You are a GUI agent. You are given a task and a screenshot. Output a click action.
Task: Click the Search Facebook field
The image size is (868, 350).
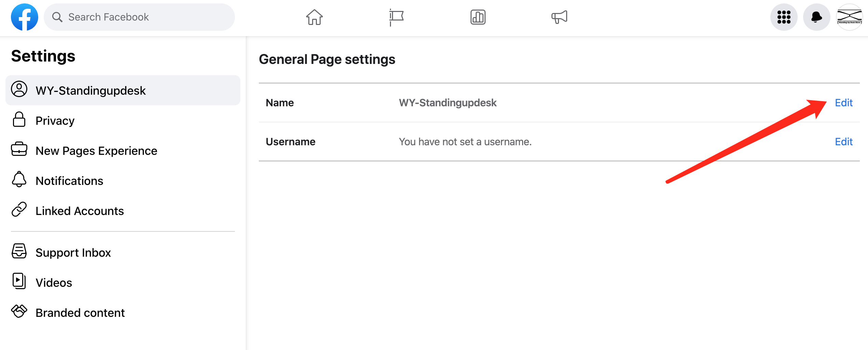(x=143, y=17)
